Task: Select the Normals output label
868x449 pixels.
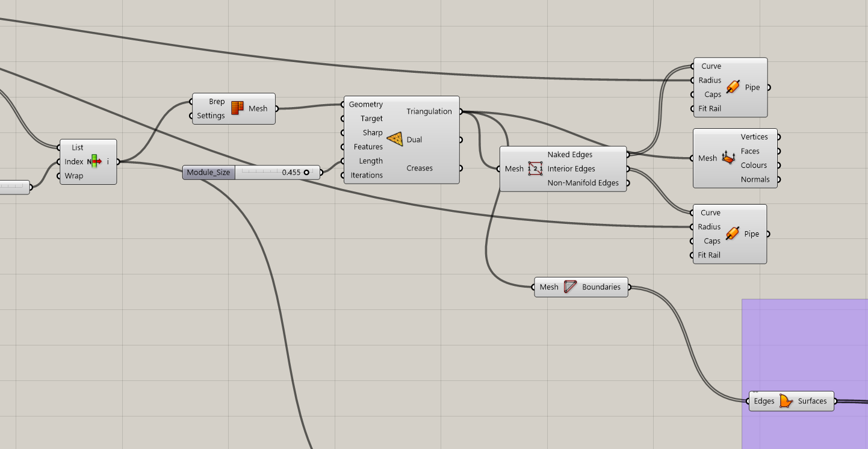Action: [x=755, y=179]
